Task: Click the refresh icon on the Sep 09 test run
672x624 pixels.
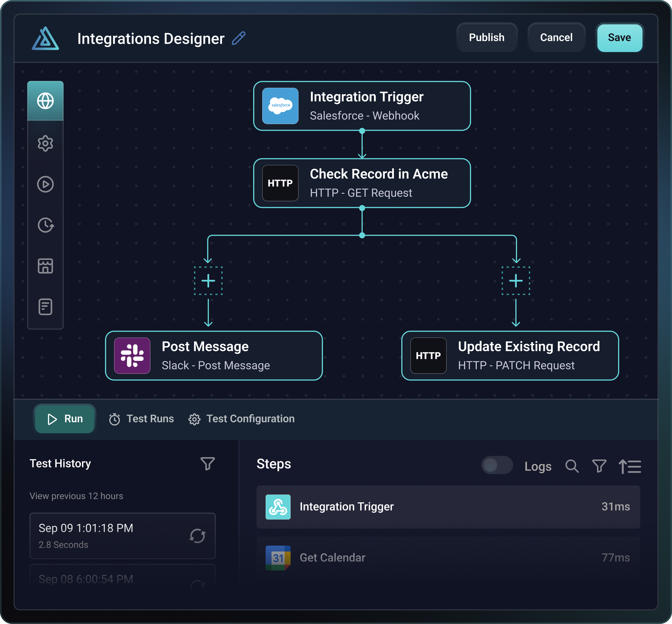Action: tap(198, 536)
